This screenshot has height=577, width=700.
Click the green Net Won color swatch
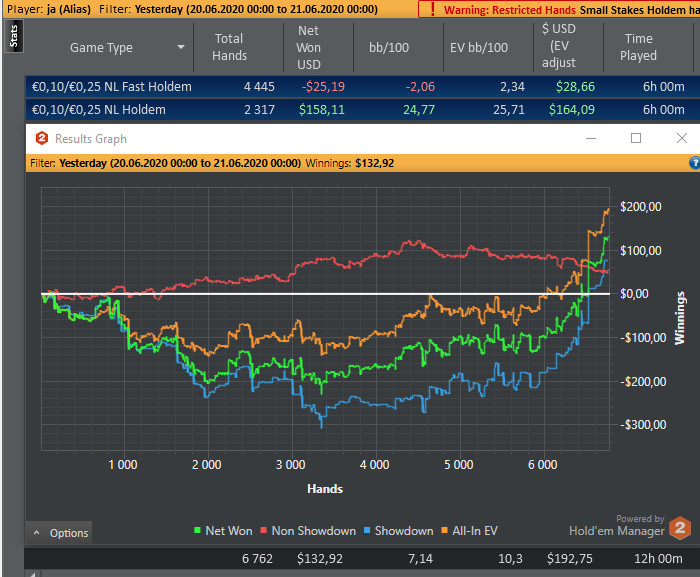pos(197,530)
